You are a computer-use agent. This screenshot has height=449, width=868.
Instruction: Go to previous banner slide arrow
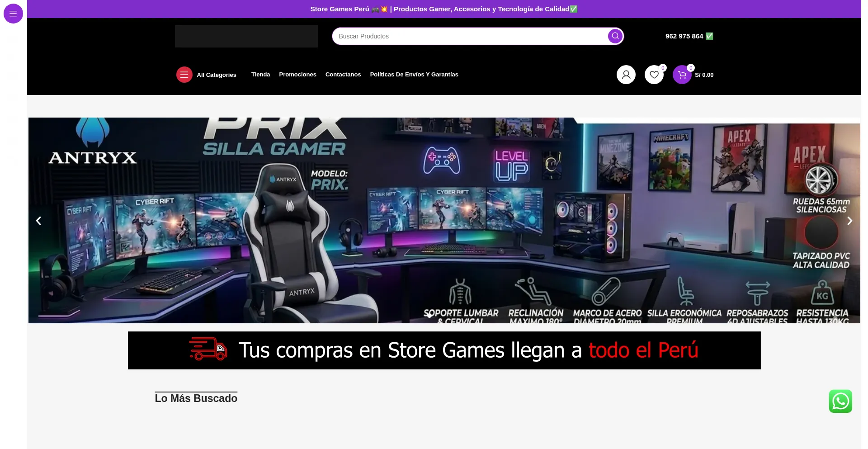[x=38, y=221]
